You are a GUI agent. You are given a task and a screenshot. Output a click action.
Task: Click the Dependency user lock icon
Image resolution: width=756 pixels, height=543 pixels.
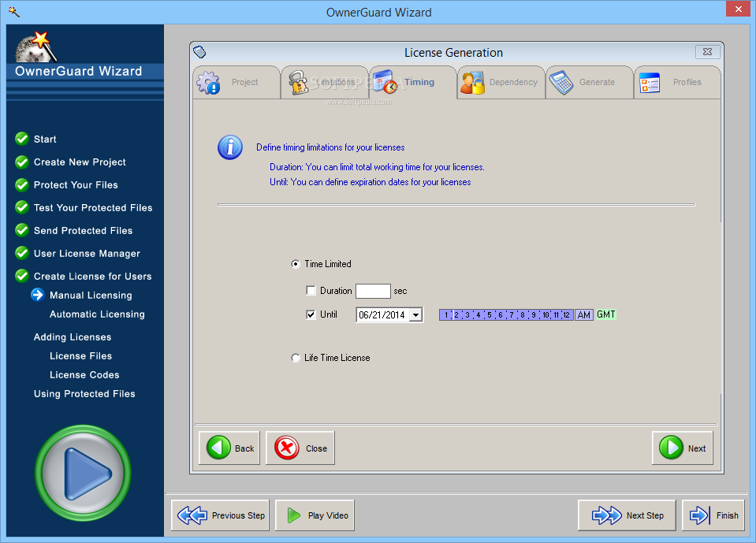(472, 83)
